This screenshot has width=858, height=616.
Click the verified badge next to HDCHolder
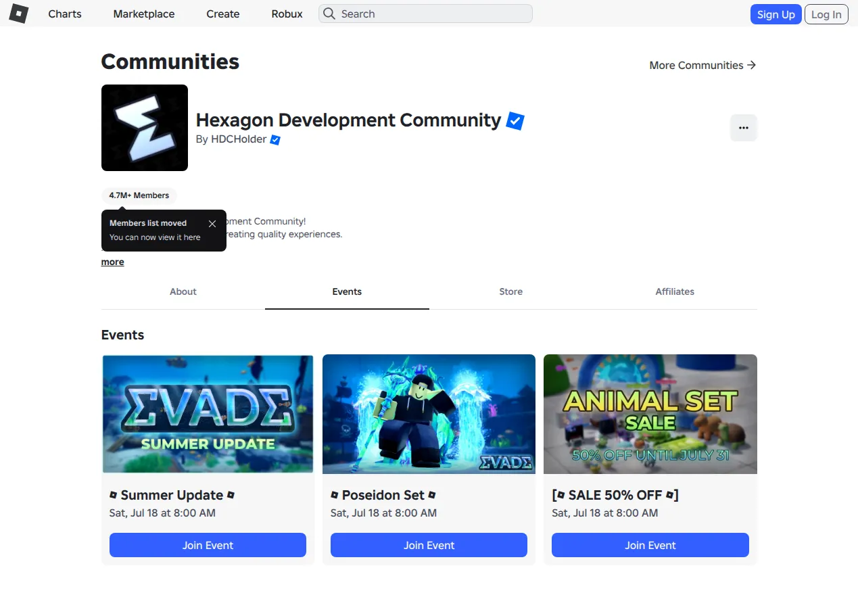(x=275, y=140)
